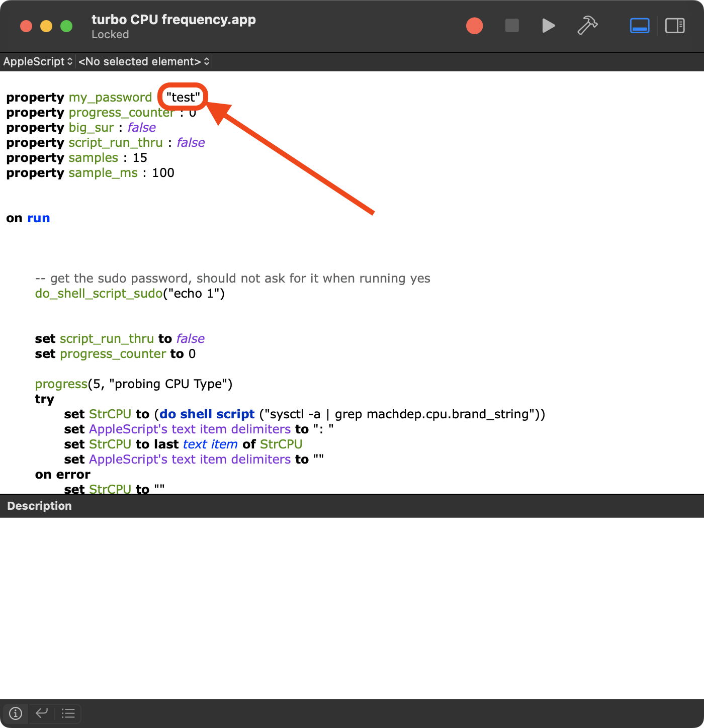Image resolution: width=704 pixels, height=728 pixels.
Task: Click the window title turbo CPU frequency.app
Action: click(173, 20)
